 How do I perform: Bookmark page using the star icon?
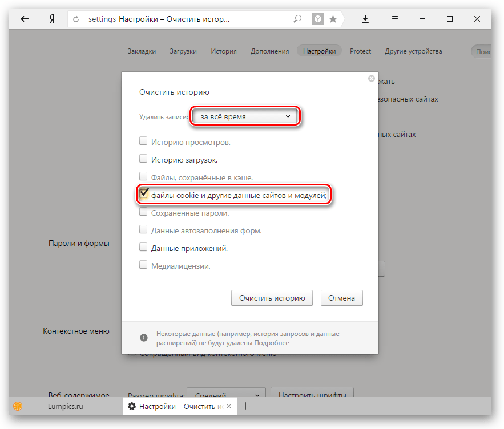[333, 19]
